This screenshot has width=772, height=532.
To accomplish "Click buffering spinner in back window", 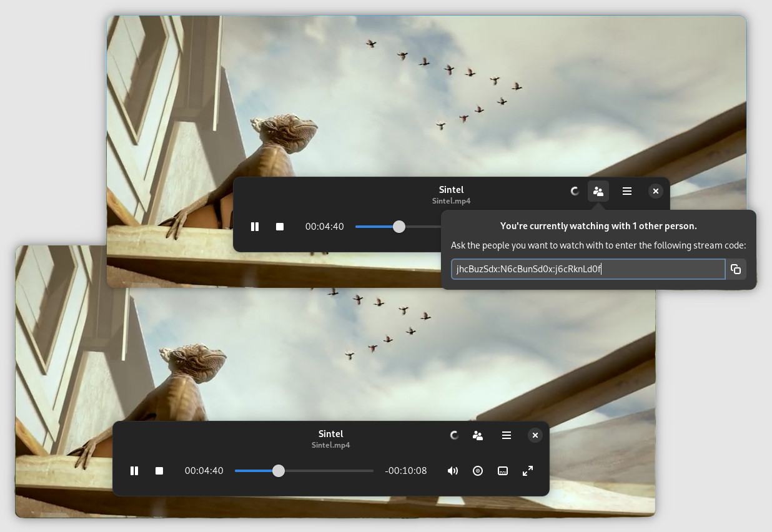I will (x=575, y=191).
